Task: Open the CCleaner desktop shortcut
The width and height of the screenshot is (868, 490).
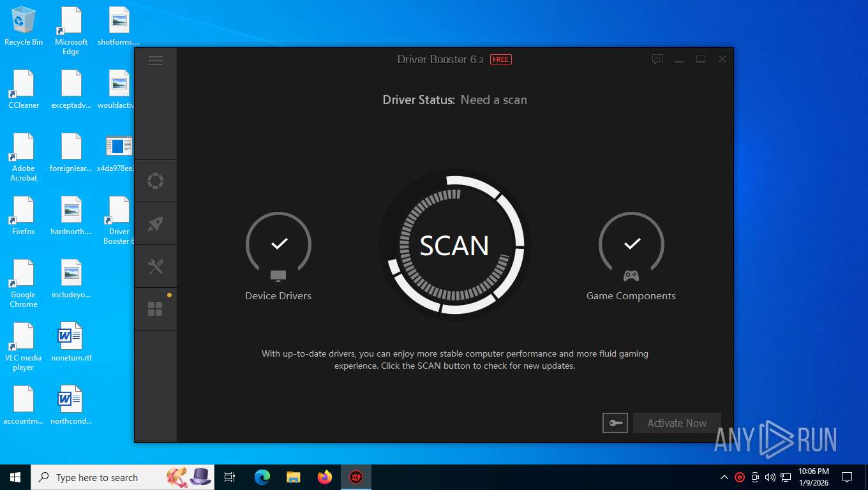Action: pyautogui.click(x=24, y=90)
